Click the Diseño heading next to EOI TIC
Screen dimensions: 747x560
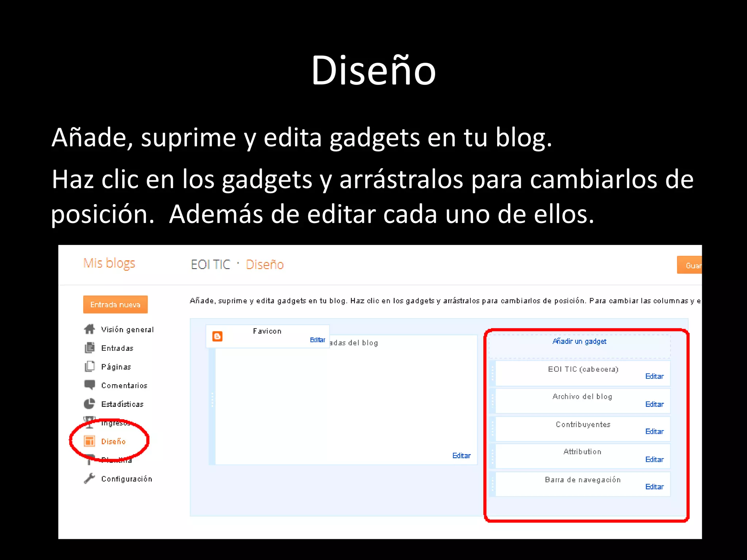coord(265,264)
